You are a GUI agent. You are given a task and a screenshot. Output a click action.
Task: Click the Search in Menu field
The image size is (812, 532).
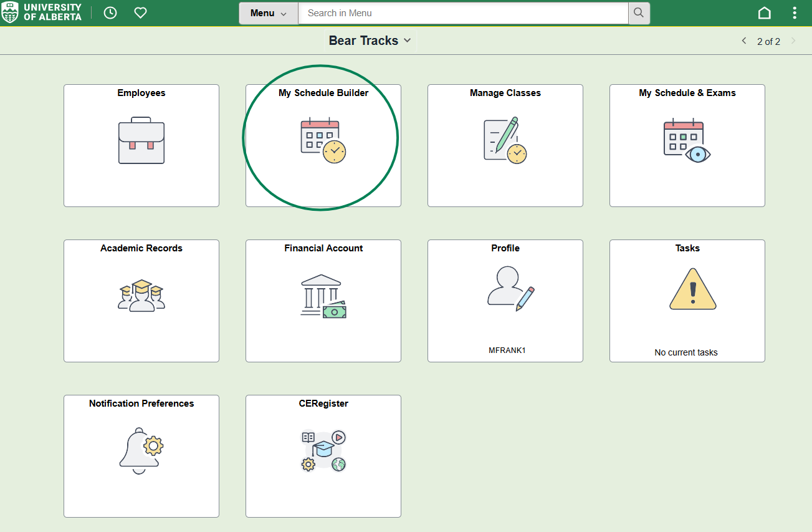462,13
